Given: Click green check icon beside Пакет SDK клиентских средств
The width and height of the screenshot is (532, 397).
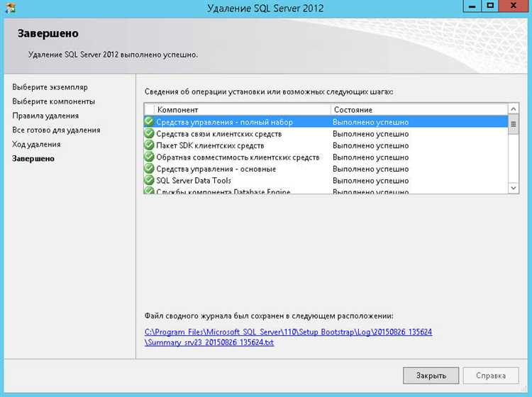Looking at the screenshot, I should pos(149,145).
